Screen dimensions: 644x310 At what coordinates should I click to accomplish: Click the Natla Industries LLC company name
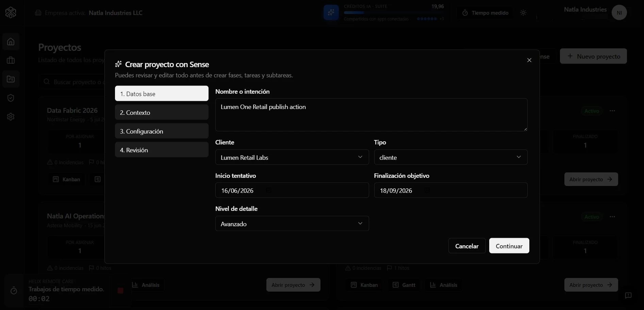(x=115, y=13)
